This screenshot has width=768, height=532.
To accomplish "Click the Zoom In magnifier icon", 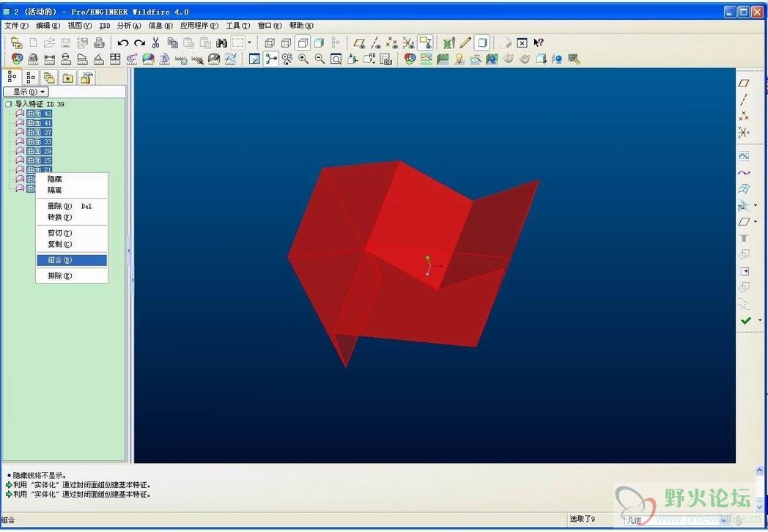I will point(303,59).
